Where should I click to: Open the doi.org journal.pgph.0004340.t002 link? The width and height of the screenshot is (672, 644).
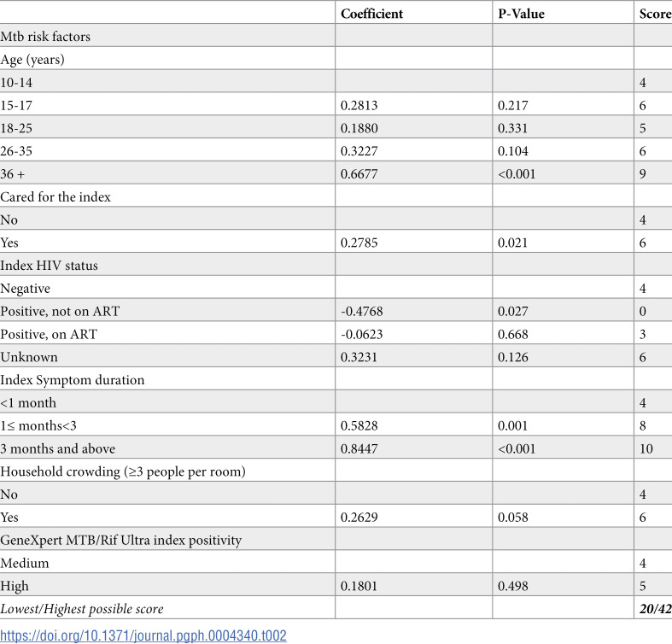click(143, 635)
